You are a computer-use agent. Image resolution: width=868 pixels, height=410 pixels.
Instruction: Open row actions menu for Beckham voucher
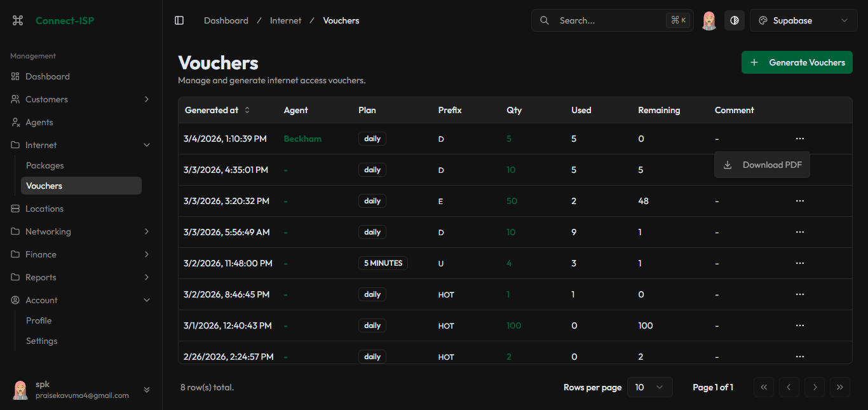[x=799, y=139]
